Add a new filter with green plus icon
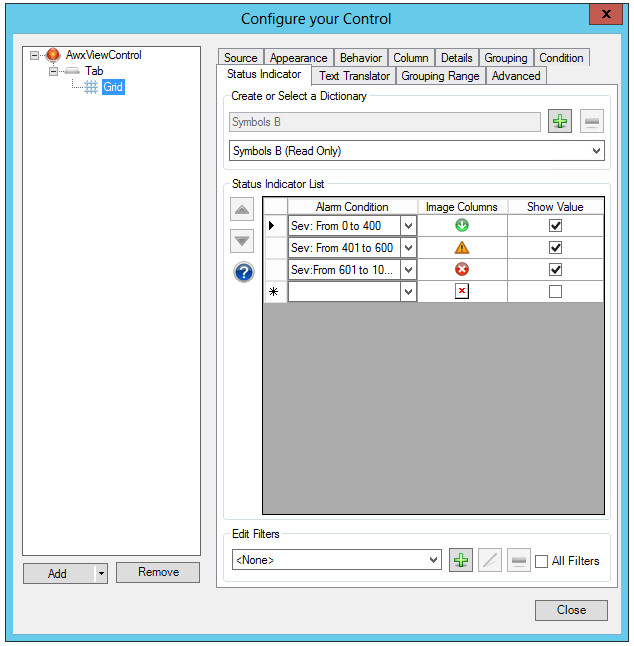634x646 pixels. (460, 561)
